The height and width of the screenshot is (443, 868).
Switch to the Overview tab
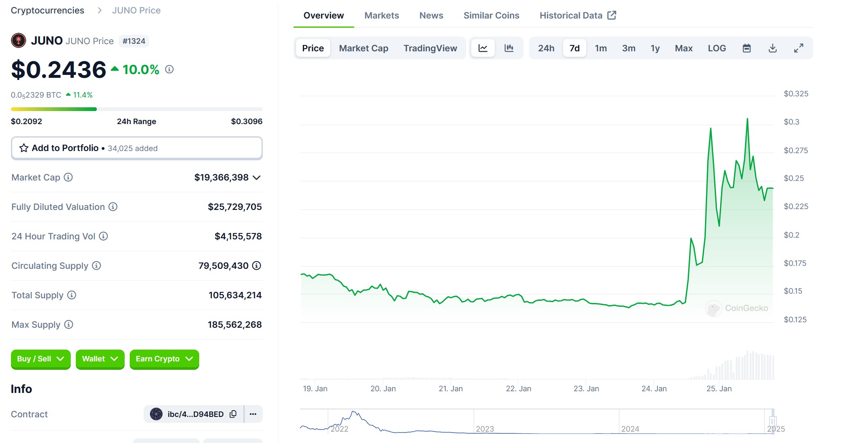tap(323, 15)
